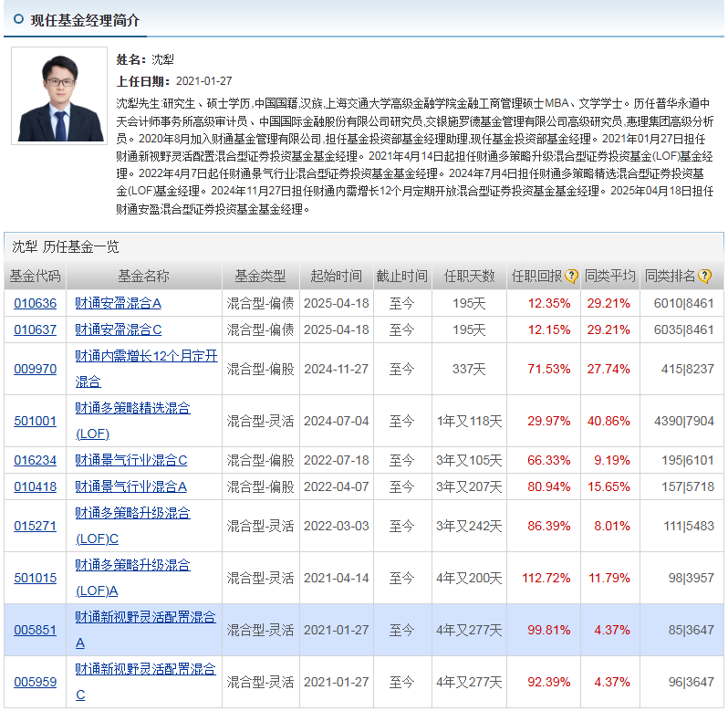Image resolution: width=728 pixels, height=711 pixels.
Task: Open fund code 016234 link
Action: click(x=36, y=460)
